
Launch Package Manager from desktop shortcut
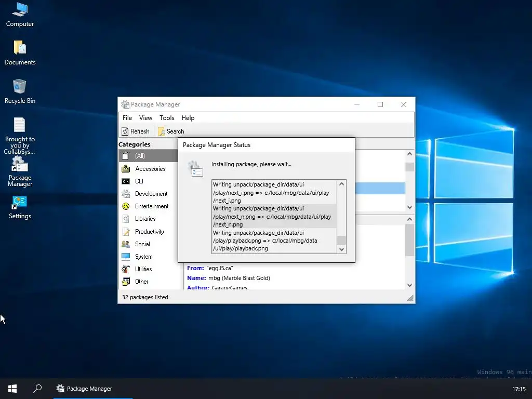[20, 171]
